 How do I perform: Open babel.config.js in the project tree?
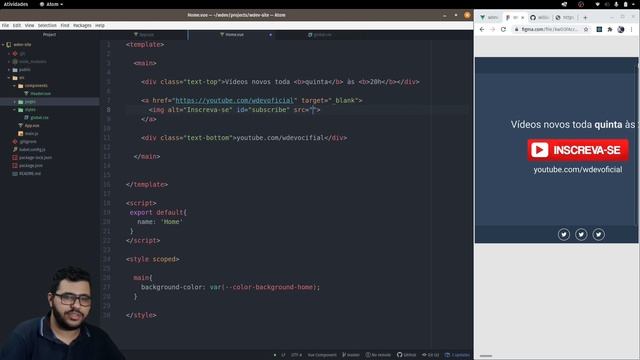click(32, 149)
